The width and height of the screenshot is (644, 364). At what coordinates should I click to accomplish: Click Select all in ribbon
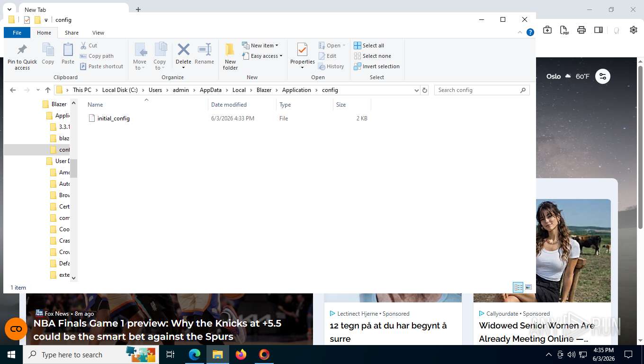[369, 45]
